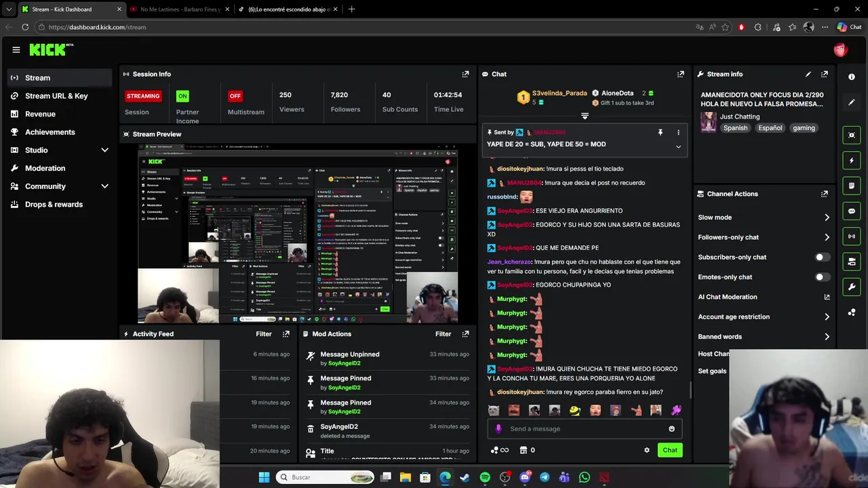Viewport: 868px width, 488px height.
Task: Open chat settings gear icon
Action: point(646,450)
